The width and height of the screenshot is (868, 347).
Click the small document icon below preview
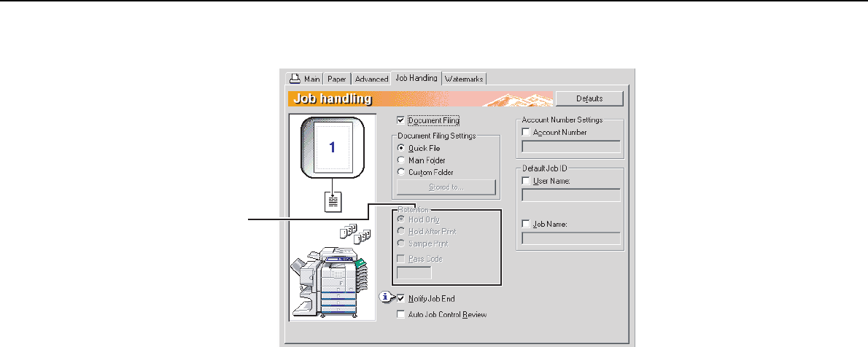click(x=333, y=200)
